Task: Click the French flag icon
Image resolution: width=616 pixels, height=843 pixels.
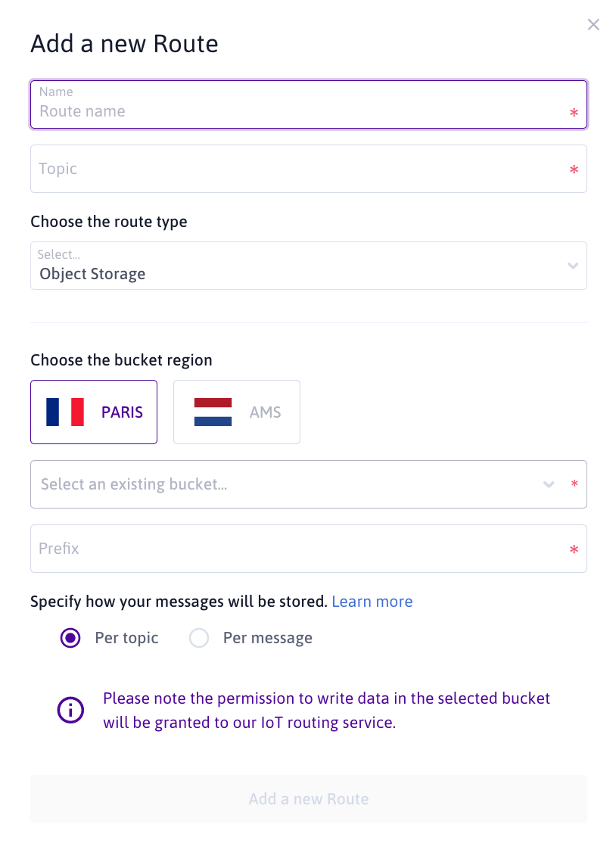Action: click(x=65, y=412)
